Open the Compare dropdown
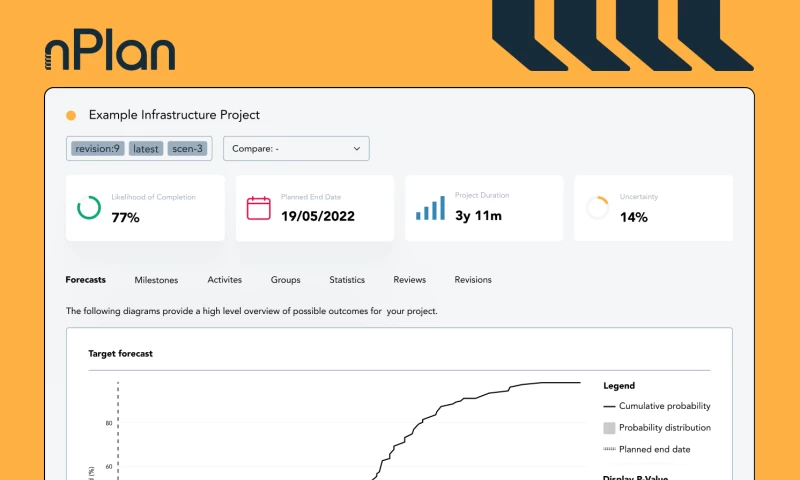Image resolution: width=800 pixels, height=480 pixels. pyautogui.click(x=296, y=149)
